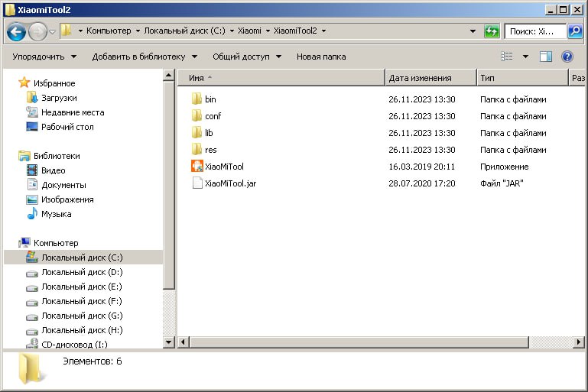Screen dimensions: 588x392
Task: Click the green Refresh icon
Action: tap(492, 31)
